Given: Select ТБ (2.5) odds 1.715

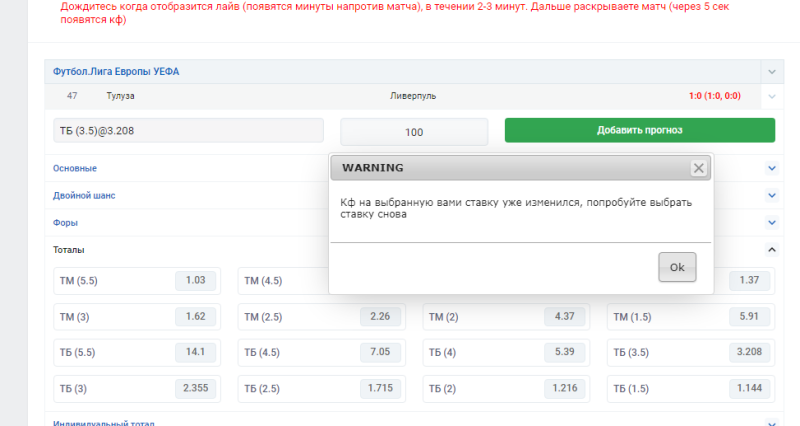Looking at the screenshot, I should point(380,387).
